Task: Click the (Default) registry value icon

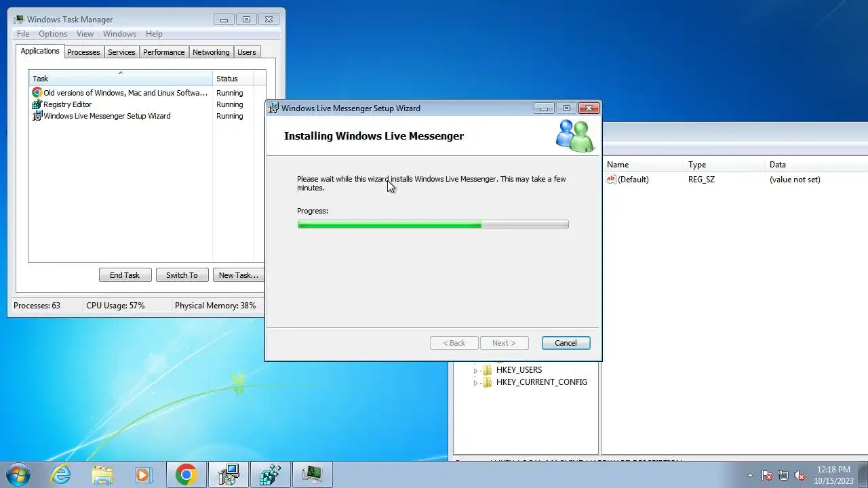Action: (611, 180)
